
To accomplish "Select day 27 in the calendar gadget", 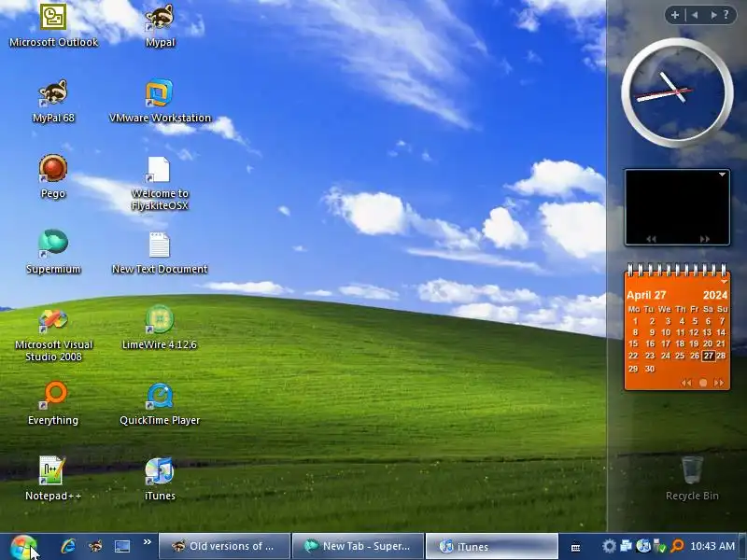I will pos(709,356).
